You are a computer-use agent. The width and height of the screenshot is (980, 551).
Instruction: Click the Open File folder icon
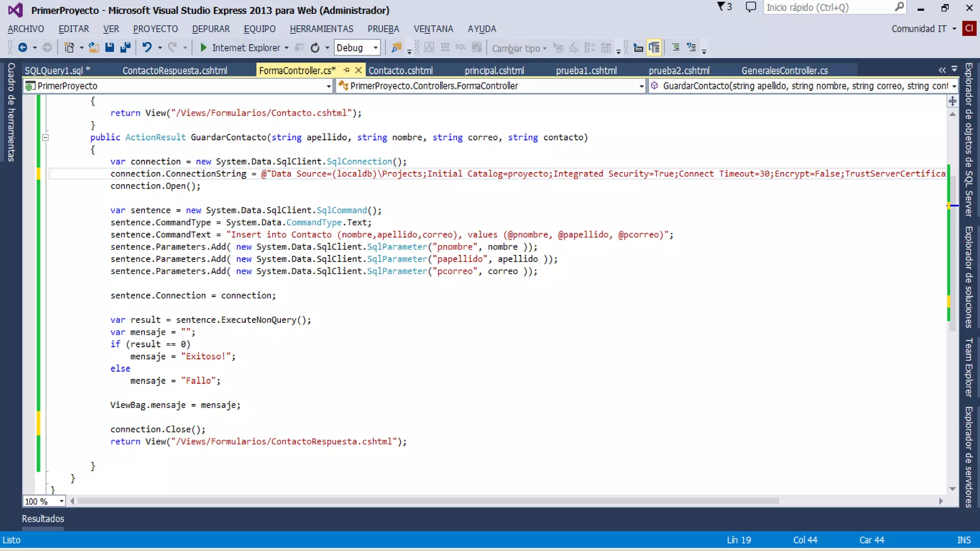94,47
